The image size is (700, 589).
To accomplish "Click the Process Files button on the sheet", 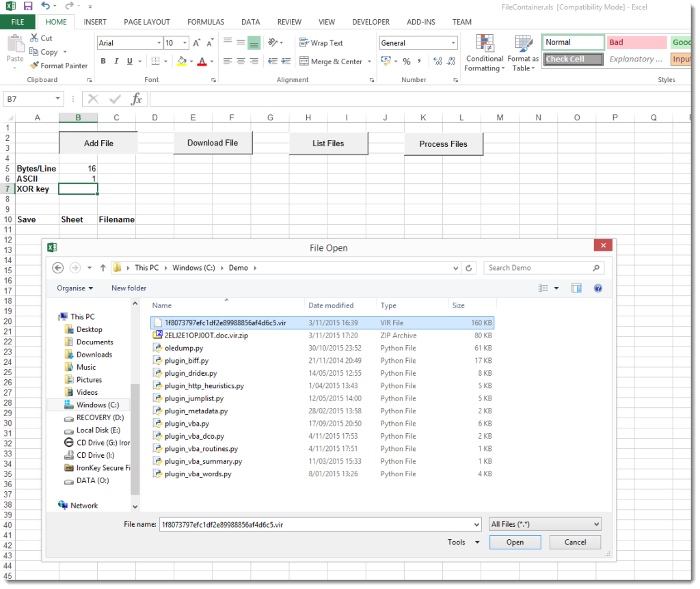I will [x=443, y=144].
